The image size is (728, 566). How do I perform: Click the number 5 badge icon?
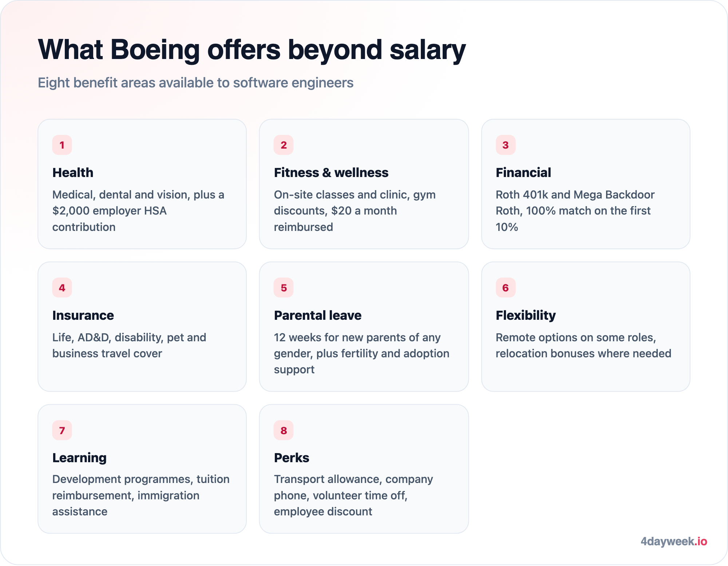pyautogui.click(x=284, y=288)
